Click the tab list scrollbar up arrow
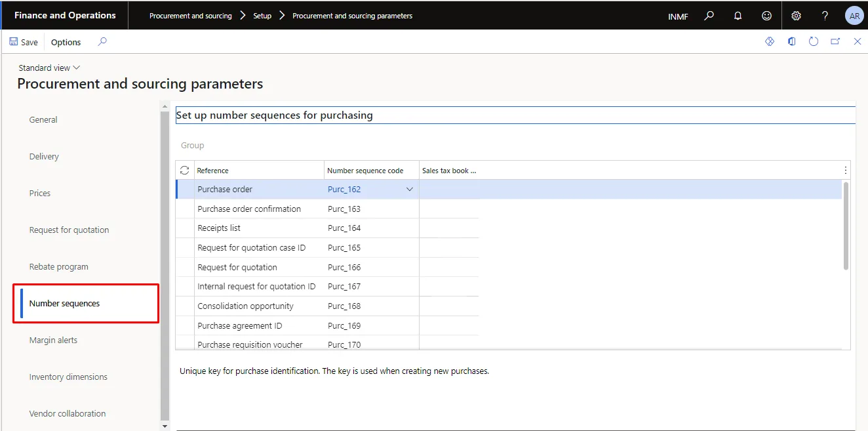This screenshot has width=868, height=431. (165, 105)
